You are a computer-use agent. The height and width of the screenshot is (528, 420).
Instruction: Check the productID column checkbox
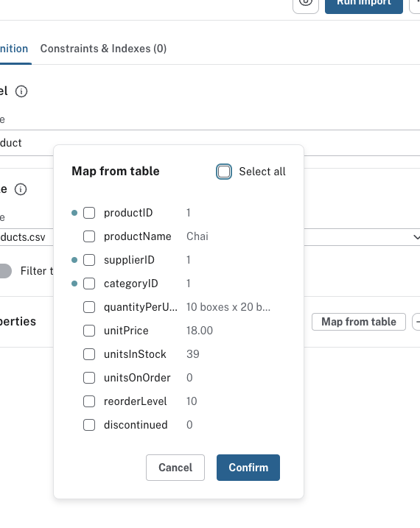pyautogui.click(x=89, y=213)
